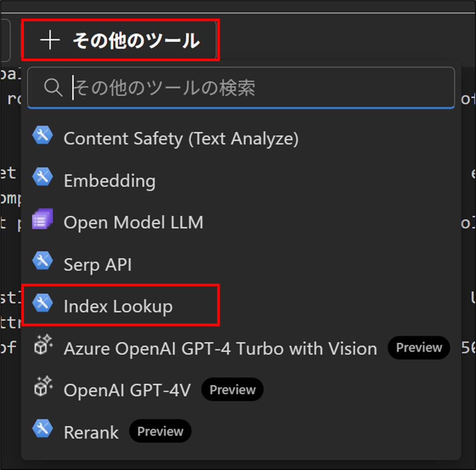Screen dimensions: 476x470
Task: Click Preview badge next to GPT-4 Turbo with Vision
Action: click(419, 348)
